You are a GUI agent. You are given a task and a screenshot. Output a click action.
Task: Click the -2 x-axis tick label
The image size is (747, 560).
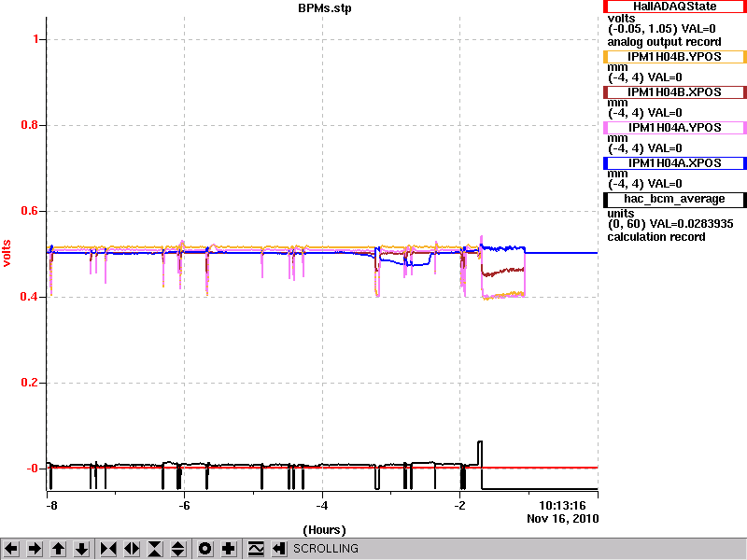coord(459,506)
